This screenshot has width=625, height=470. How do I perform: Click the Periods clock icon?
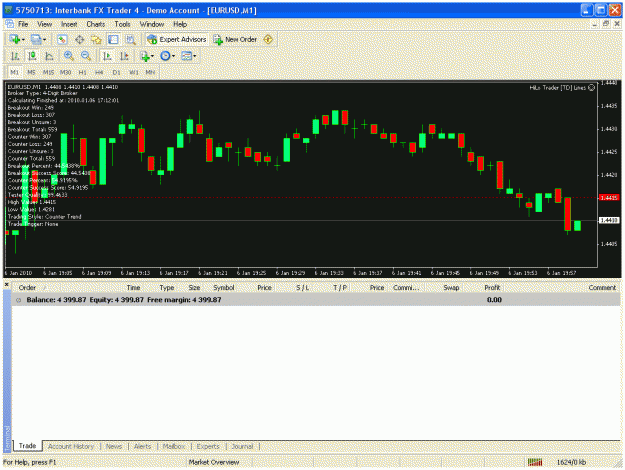click(x=165, y=56)
